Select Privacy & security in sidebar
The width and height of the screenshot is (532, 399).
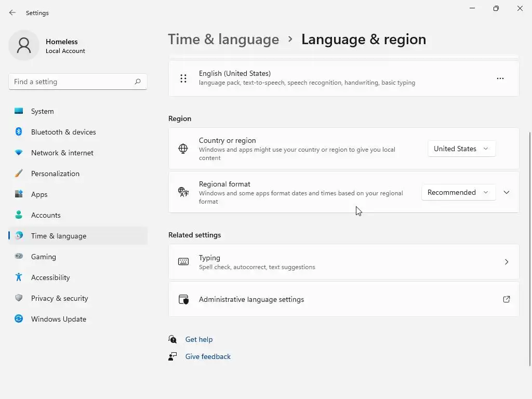59,298
